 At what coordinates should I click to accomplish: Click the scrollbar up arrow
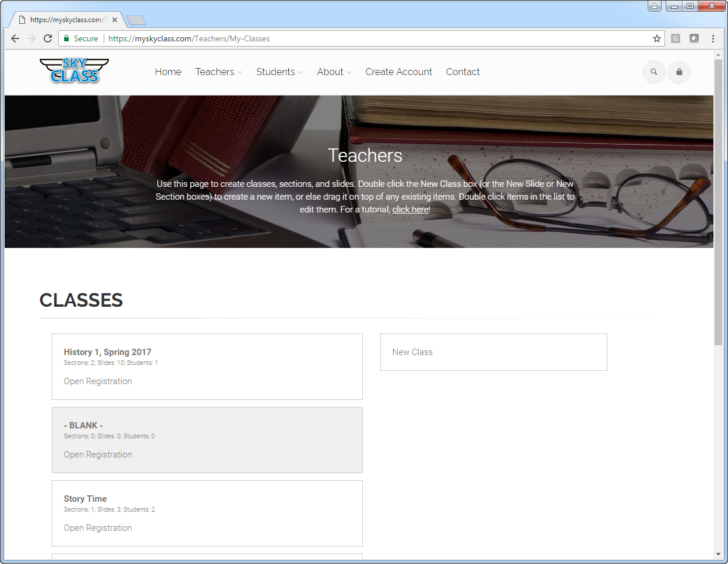pos(718,54)
